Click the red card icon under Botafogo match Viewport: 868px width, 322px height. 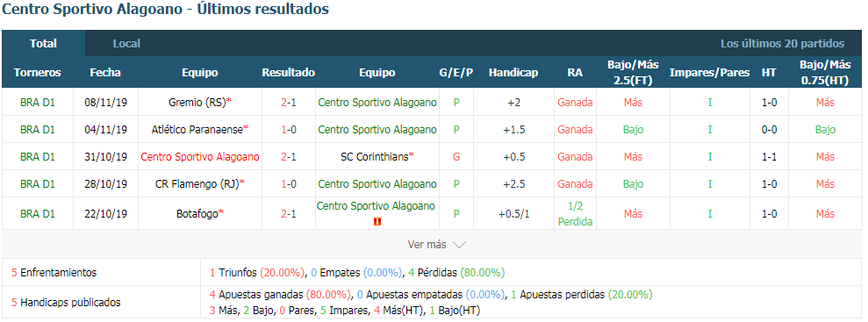coord(377,222)
